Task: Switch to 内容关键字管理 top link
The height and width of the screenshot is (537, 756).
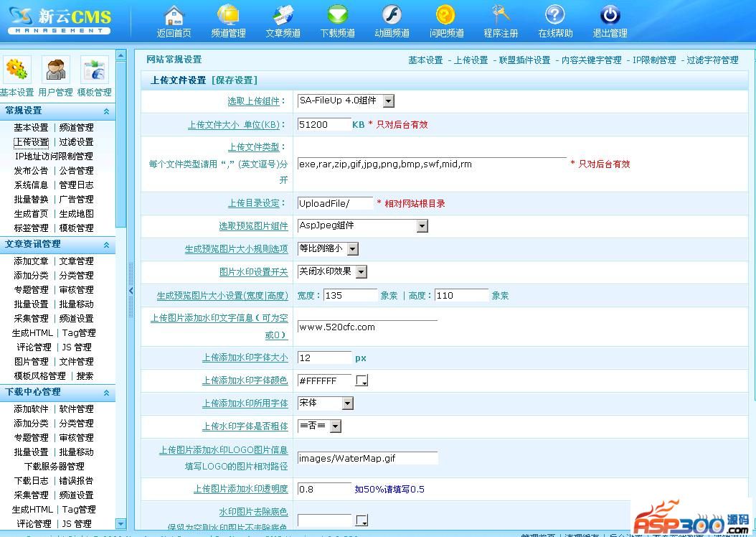Action: 592,60
